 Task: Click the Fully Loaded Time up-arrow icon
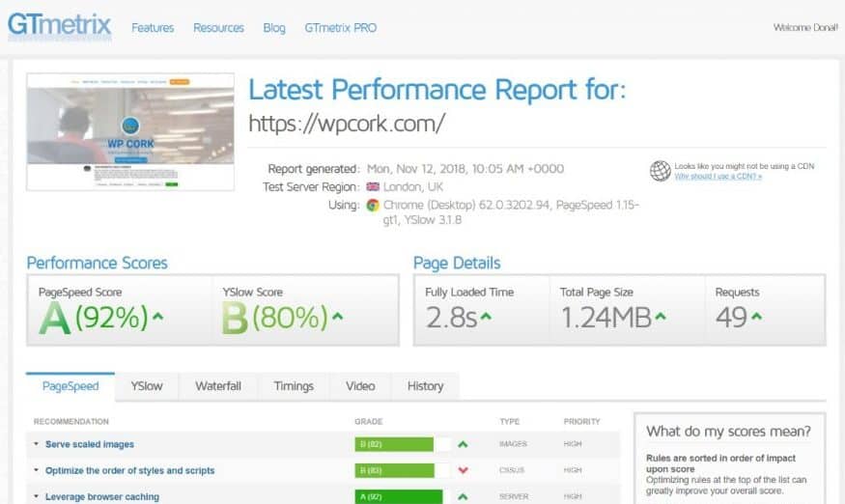pos(486,317)
